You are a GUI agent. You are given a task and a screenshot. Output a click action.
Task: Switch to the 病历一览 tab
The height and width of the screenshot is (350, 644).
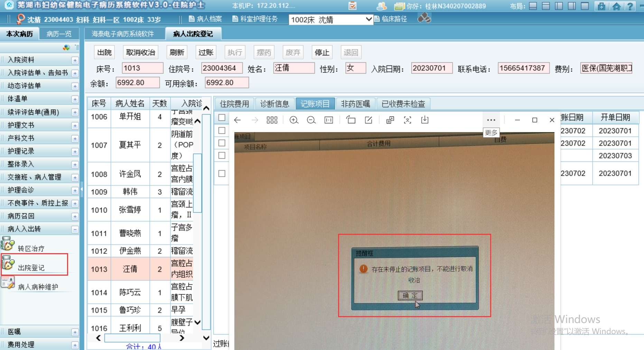coord(59,34)
